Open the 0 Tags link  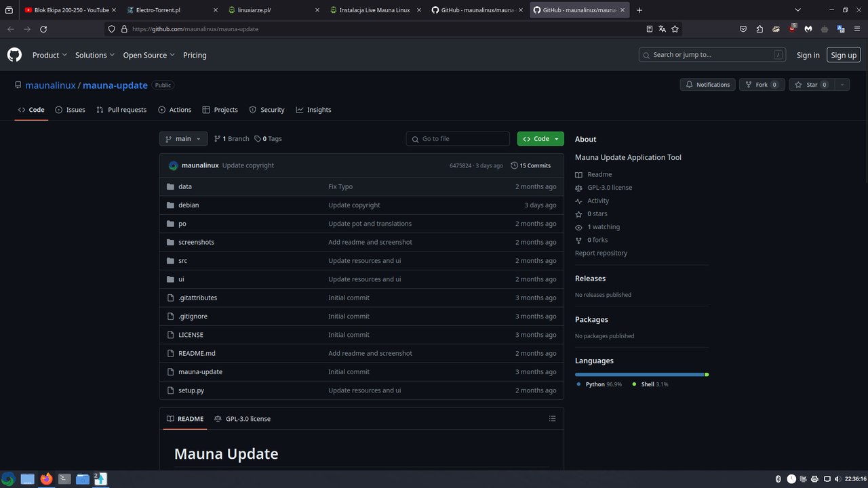269,139
